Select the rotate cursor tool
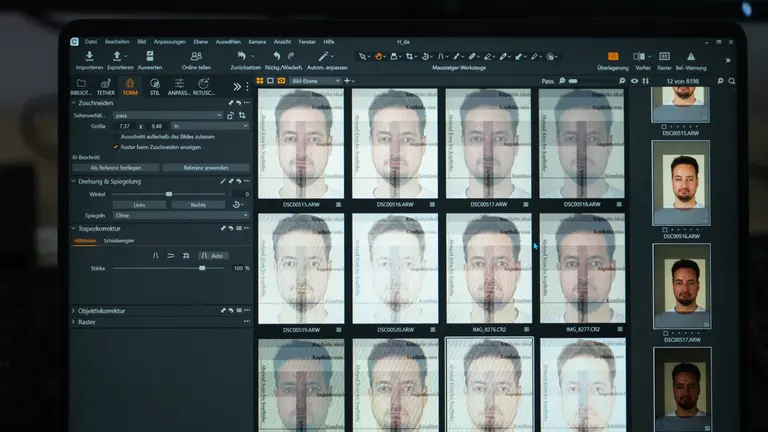The image size is (768, 432). click(x=425, y=57)
